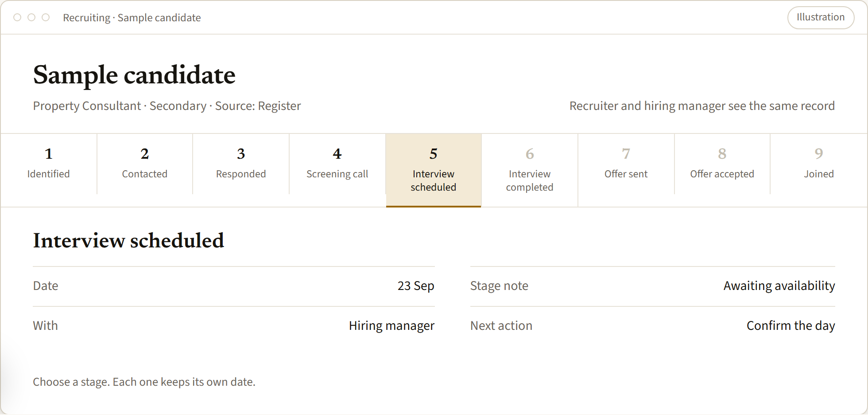Click the "Recruiting · Sample candidate" window title
Screen dimensions: 868x415
pos(132,18)
